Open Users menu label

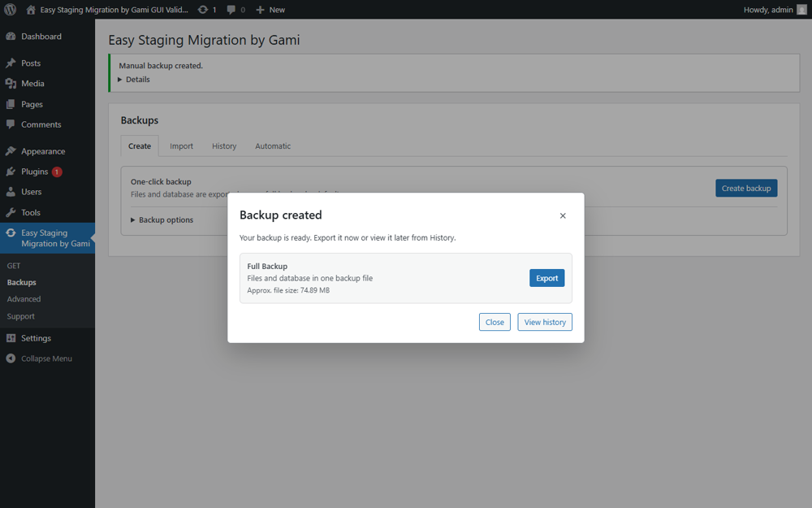point(32,192)
